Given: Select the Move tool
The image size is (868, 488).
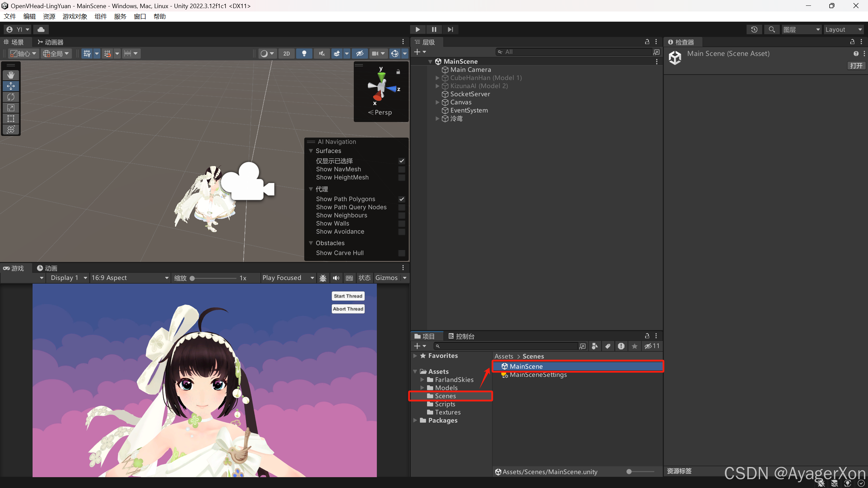Looking at the screenshot, I should (11, 86).
